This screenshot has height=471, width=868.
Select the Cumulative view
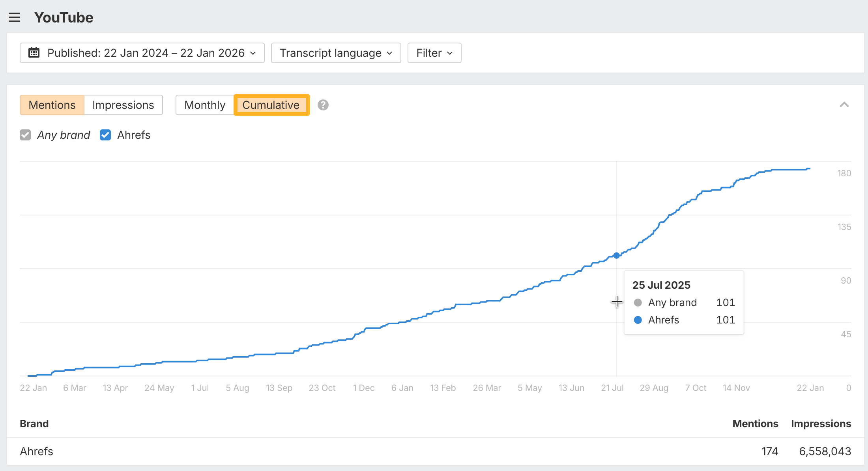(x=271, y=105)
